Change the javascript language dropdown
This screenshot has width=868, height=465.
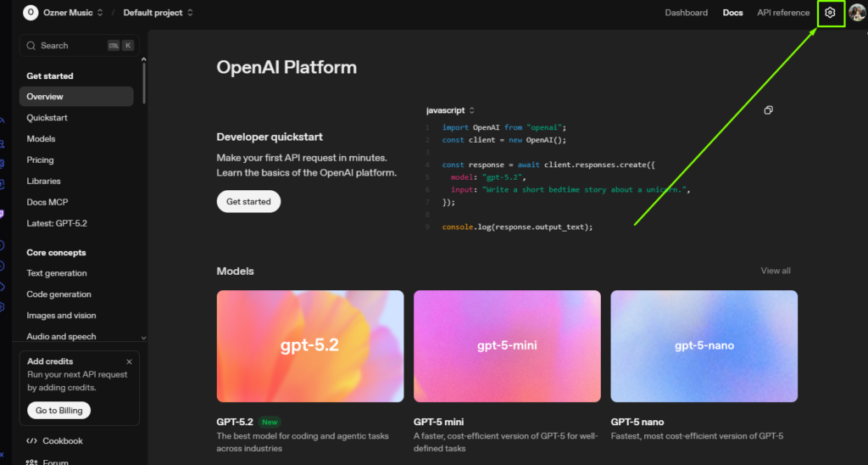tap(450, 110)
